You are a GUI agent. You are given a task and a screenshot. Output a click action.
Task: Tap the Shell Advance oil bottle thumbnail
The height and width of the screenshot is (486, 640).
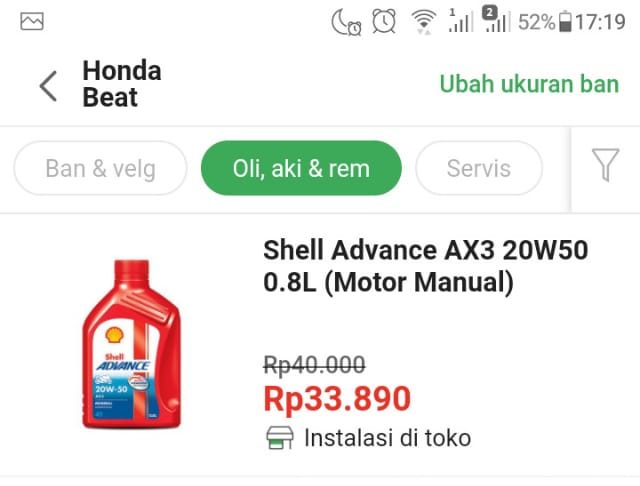pos(132,344)
